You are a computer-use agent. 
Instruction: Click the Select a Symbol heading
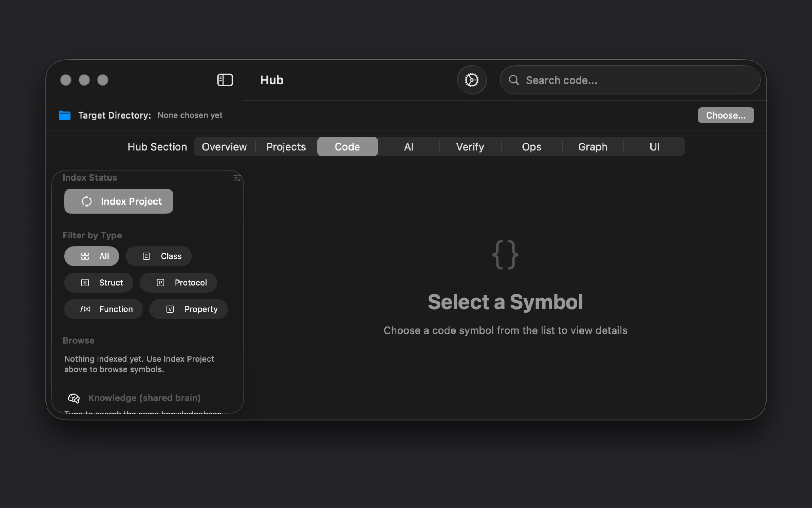[x=505, y=302]
